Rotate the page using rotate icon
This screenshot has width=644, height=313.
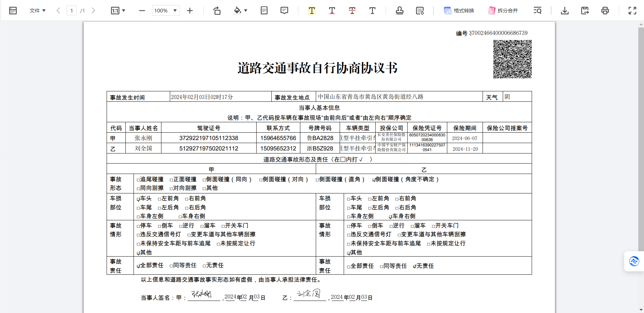pyautogui.click(x=217, y=11)
